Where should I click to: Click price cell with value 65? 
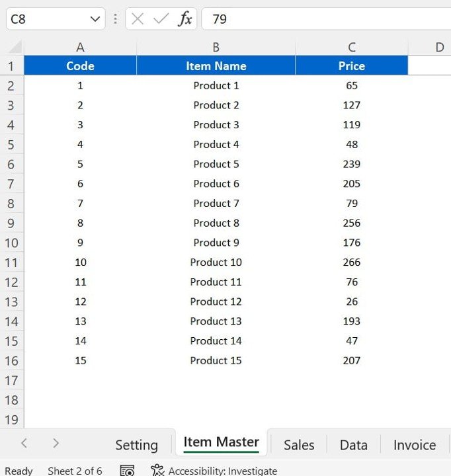coord(352,85)
